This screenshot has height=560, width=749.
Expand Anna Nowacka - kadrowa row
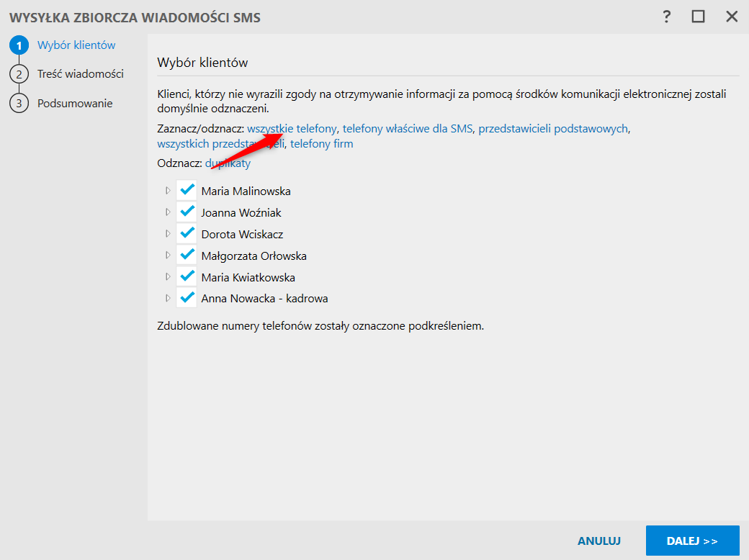tap(168, 298)
